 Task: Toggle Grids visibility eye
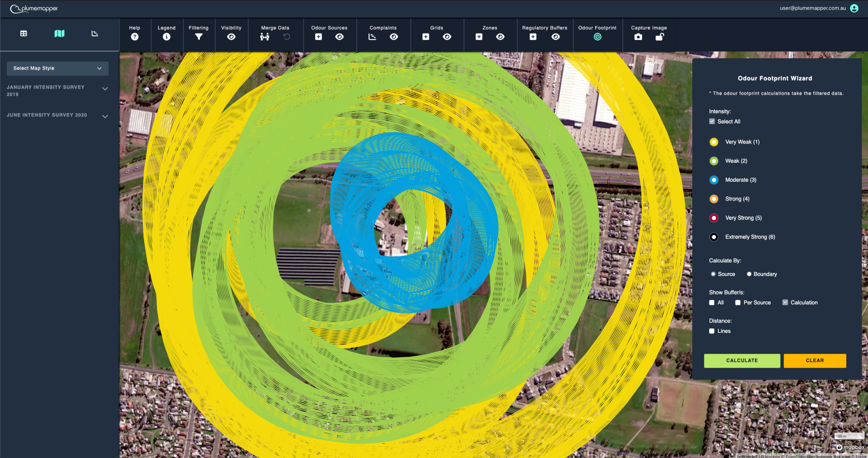click(447, 37)
